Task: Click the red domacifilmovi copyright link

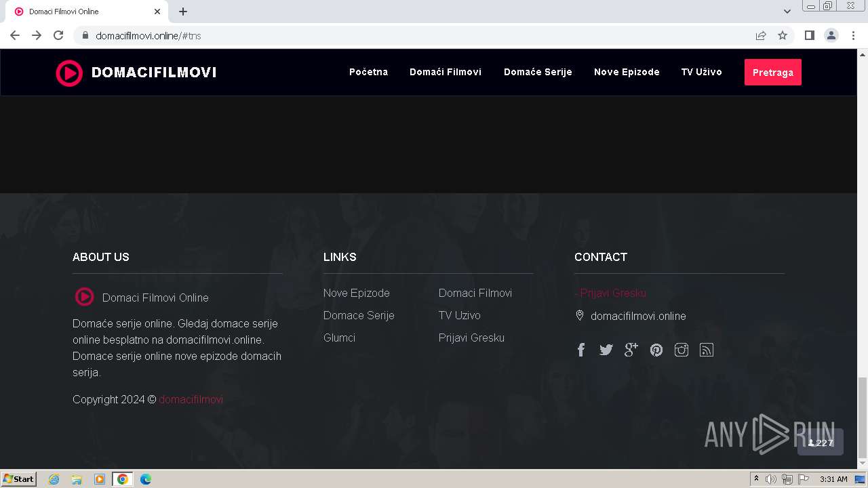Action: [191, 399]
